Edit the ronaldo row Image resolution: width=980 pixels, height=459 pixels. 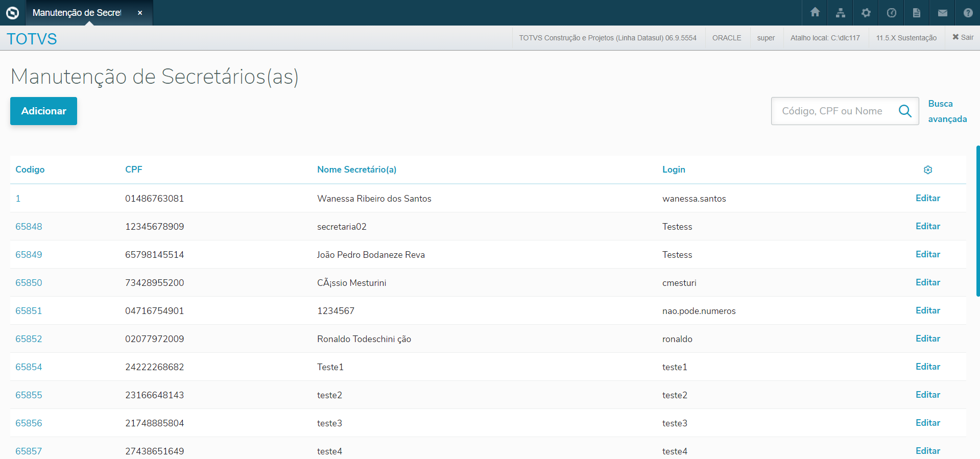[928, 339]
